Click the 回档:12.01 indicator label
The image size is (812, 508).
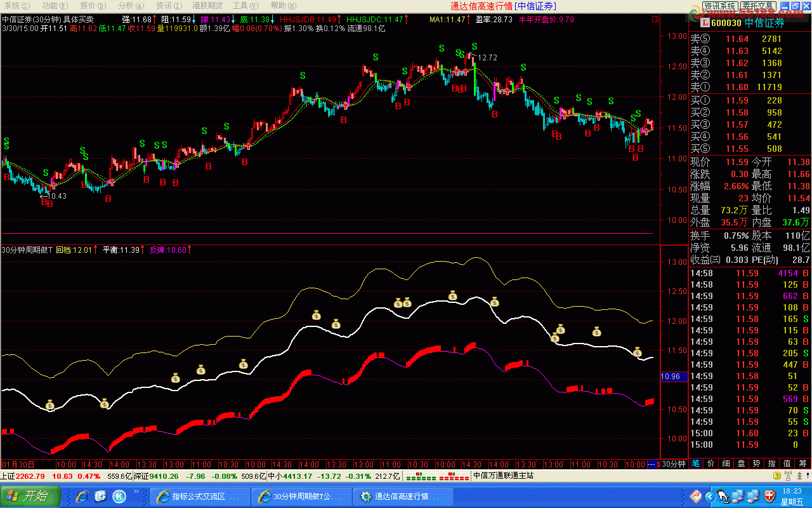coord(76,250)
